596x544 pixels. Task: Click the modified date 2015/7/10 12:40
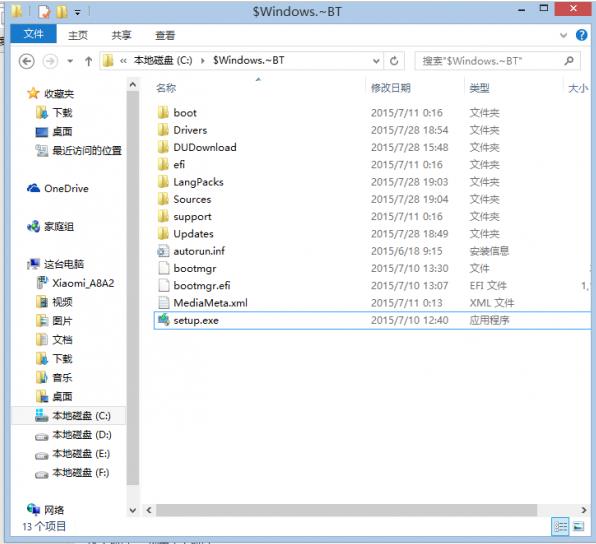click(410, 320)
